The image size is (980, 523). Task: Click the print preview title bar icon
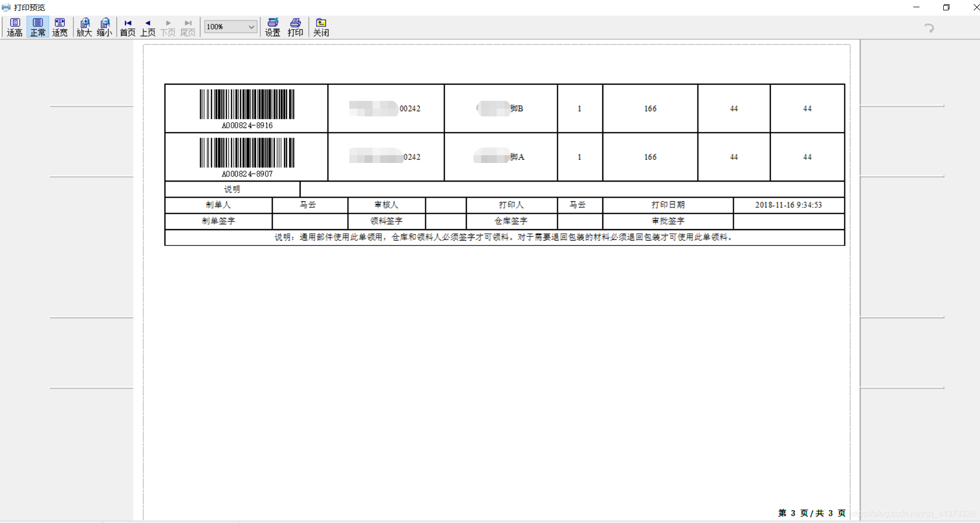click(x=6, y=7)
